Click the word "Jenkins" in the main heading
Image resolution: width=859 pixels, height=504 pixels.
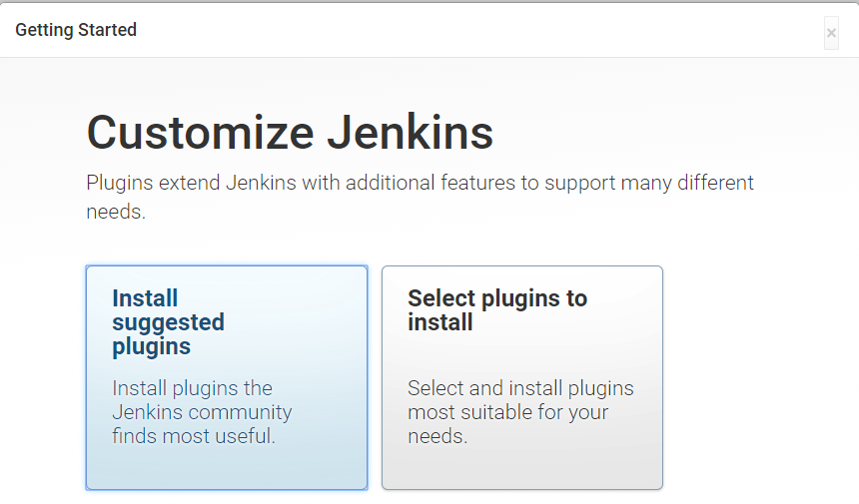(411, 133)
